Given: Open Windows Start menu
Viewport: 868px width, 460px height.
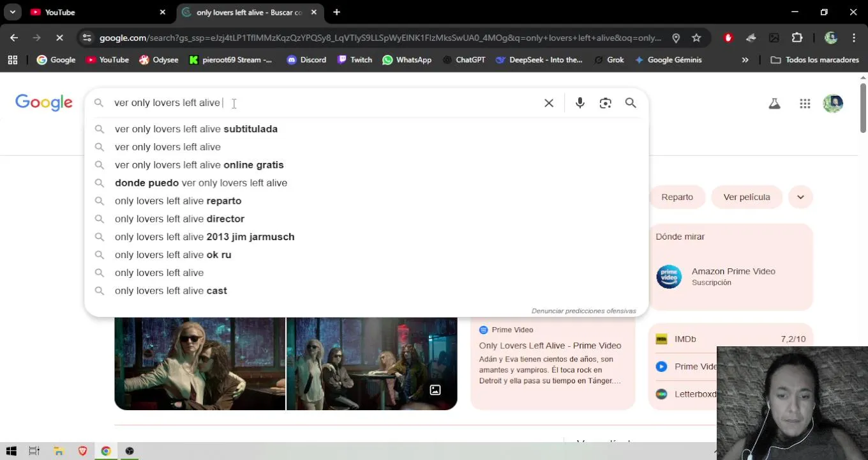Looking at the screenshot, I should click(11, 451).
